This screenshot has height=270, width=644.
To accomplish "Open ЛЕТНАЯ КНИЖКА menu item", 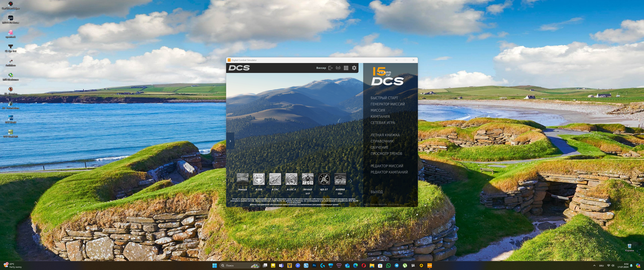I will 385,135.
